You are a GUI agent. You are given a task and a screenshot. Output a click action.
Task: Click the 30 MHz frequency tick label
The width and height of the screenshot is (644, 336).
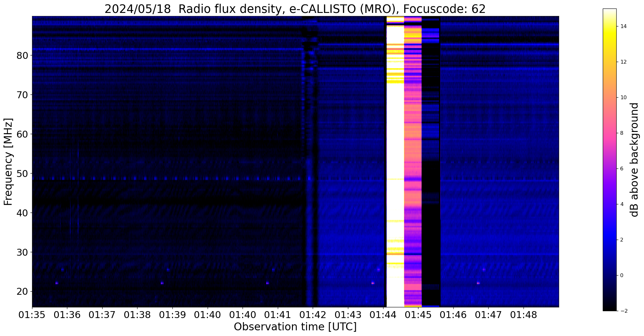(22, 253)
